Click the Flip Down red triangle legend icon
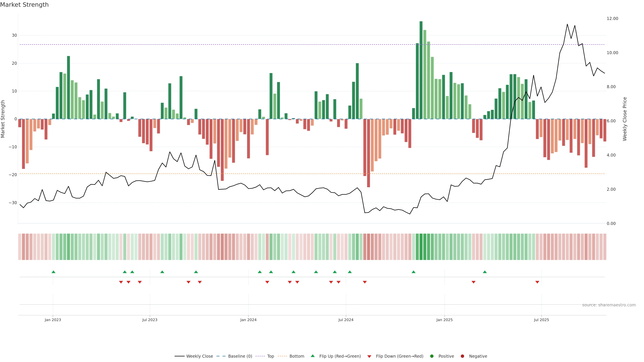Screen dimensions: 644x362 (x=369, y=356)
